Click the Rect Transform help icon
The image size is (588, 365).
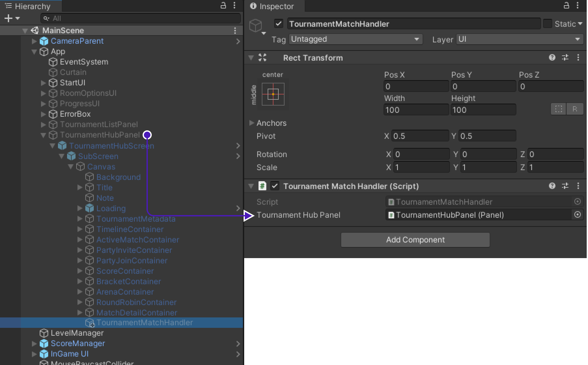(x=552, y=58)
